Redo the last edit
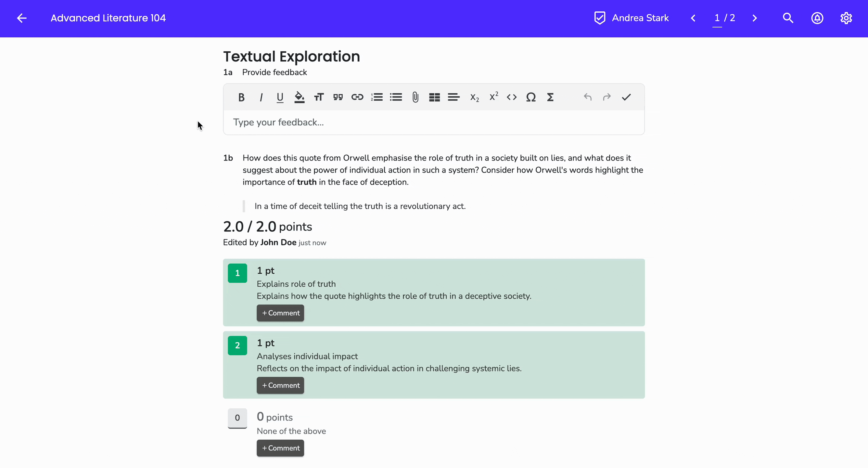868x468 pixels. coord(607,97)
